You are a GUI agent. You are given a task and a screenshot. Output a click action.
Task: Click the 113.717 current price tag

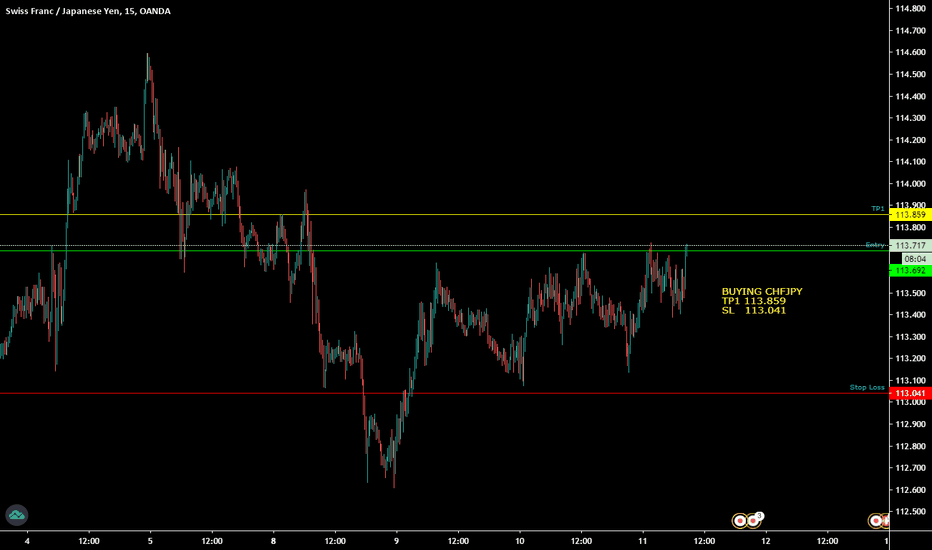[910, 245]
